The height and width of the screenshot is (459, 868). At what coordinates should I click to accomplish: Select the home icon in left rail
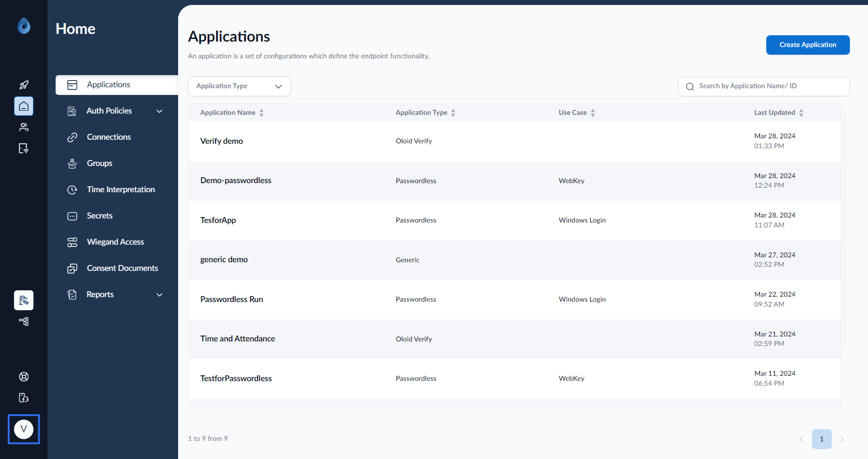(x=24, y=106)
